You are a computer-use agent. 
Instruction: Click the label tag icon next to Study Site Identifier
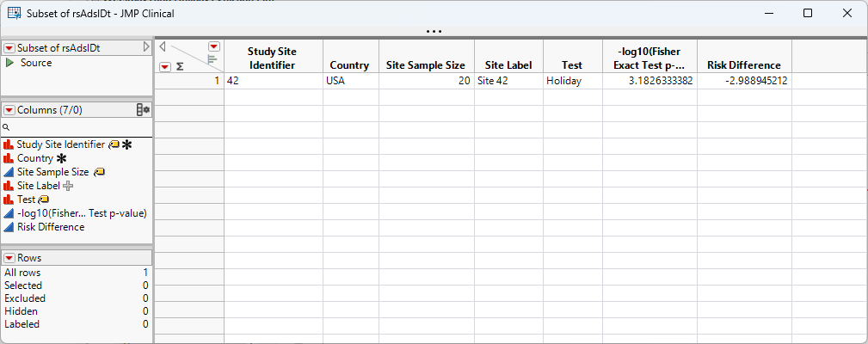click(x=114, y=144)
